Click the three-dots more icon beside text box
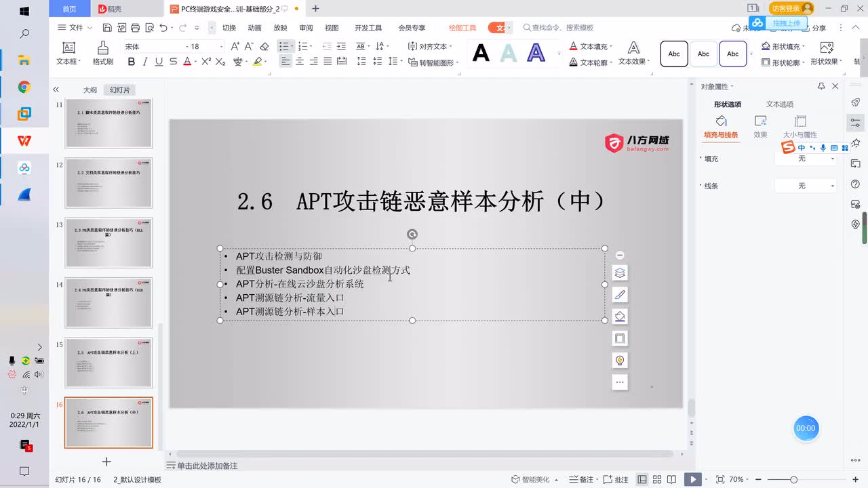Image resolution: width=868 pixels, height=488 pixels. [619, 382]
